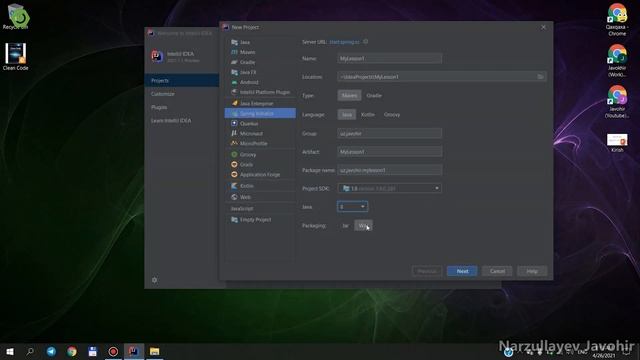Set language to Kotlin
The height and width of the screenshot is (360, 640).
pos(367,115)
